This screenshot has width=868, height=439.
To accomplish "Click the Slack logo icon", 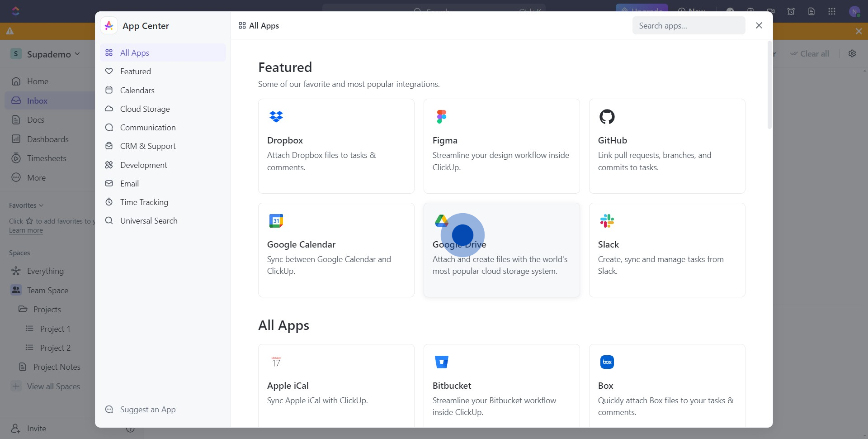I will coord(607,221).
